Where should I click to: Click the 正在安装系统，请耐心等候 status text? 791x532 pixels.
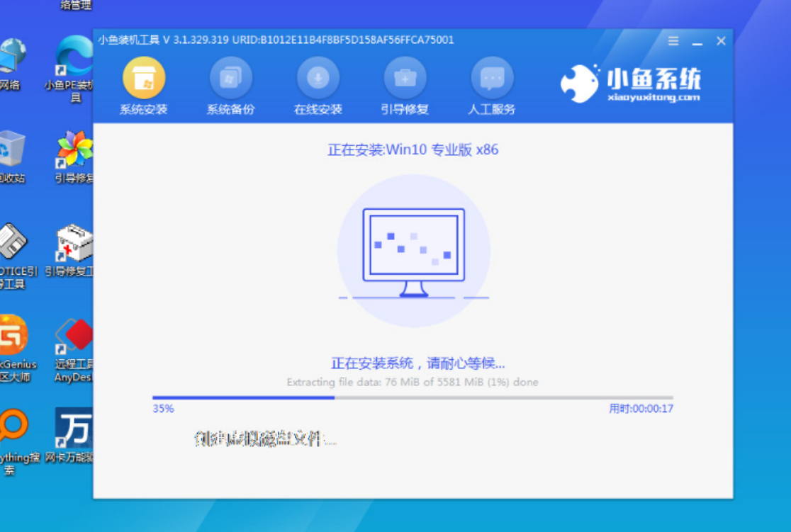coord(417,363)
